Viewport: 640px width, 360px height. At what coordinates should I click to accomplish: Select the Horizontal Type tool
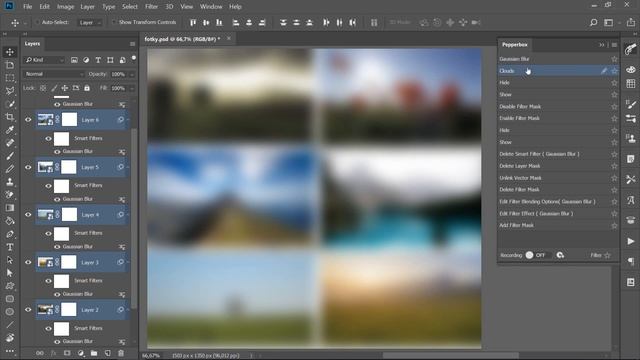tap(10, 247)
